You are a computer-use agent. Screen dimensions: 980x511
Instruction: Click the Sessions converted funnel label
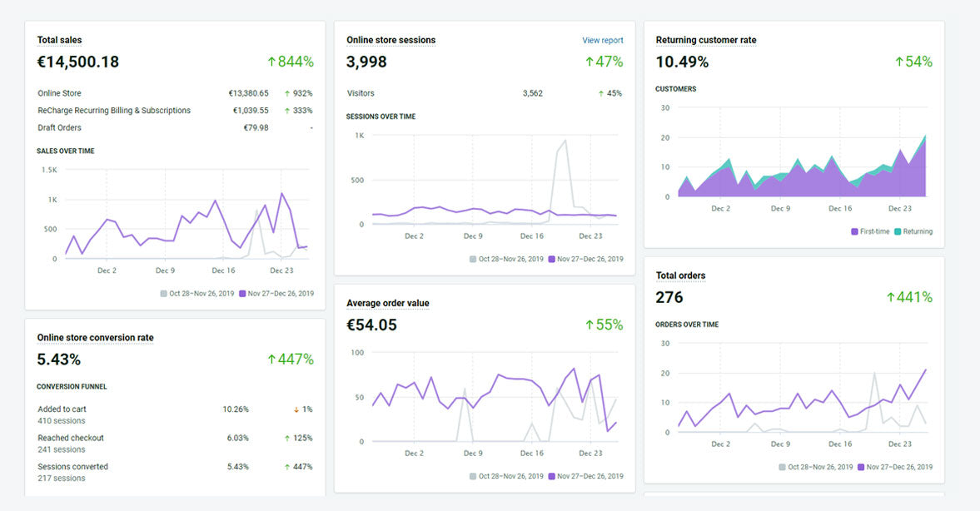pyautogui.click(x=72, y=467)
